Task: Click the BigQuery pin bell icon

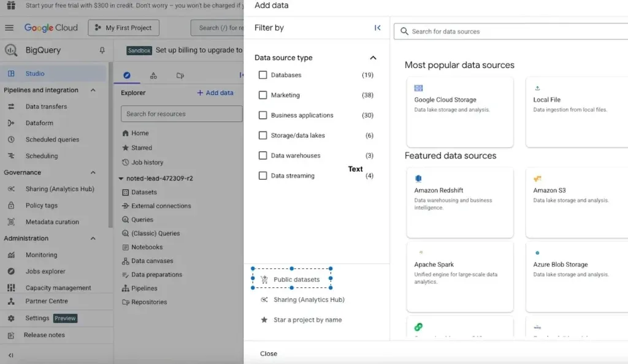Action: [102, 50]
